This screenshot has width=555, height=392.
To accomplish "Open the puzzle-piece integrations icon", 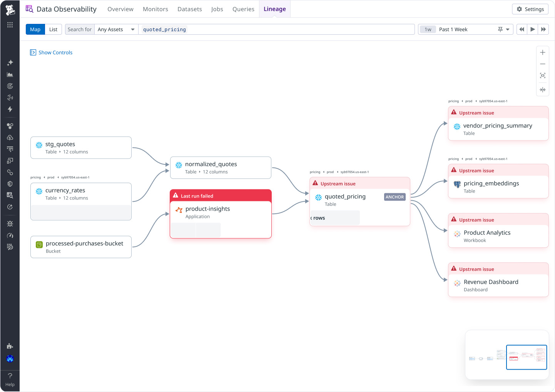I will tap(10, 346).
